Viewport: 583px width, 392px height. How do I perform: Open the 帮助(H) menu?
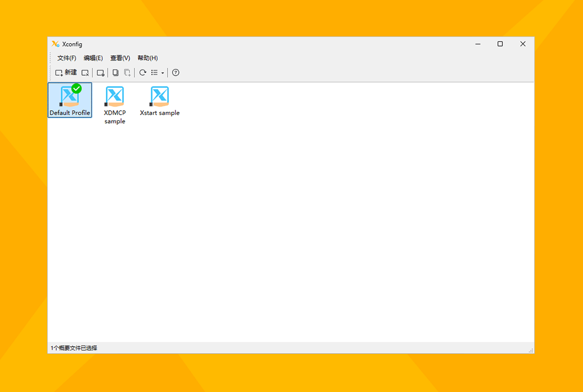click(x=147, y=58)
